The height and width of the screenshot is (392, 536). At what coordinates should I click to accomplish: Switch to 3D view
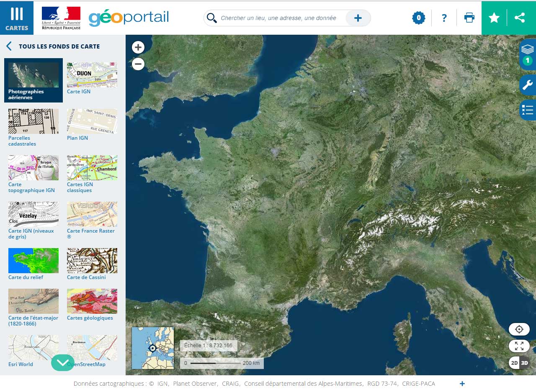(525, 363)
